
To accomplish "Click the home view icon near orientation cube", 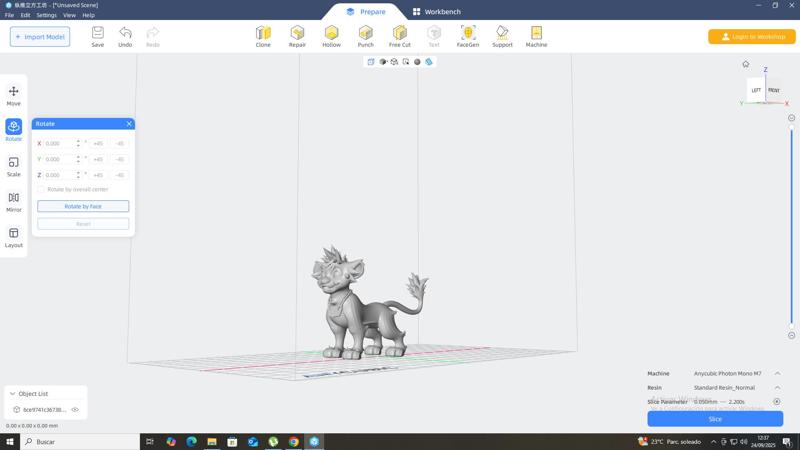I will pos(746,64).
